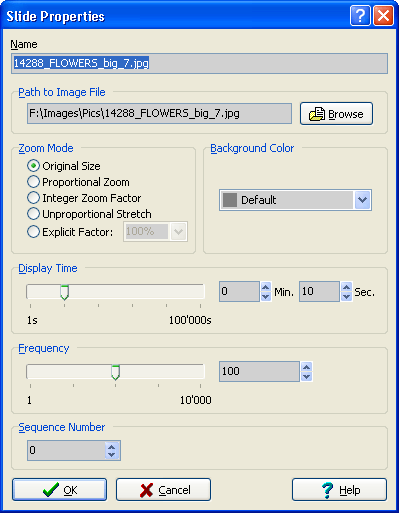399x513 pixels.
Task: Click the Sequence Number group label
Action: [62, 427]
